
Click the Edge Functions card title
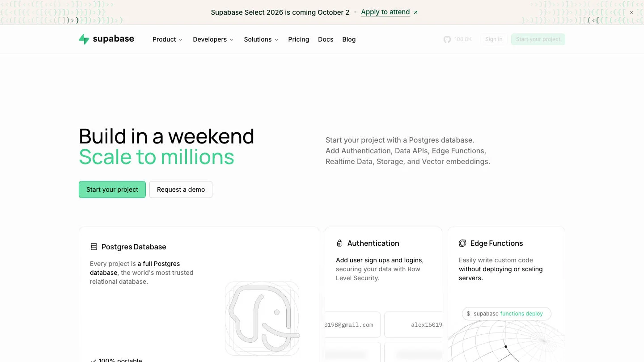click(497, 243)
